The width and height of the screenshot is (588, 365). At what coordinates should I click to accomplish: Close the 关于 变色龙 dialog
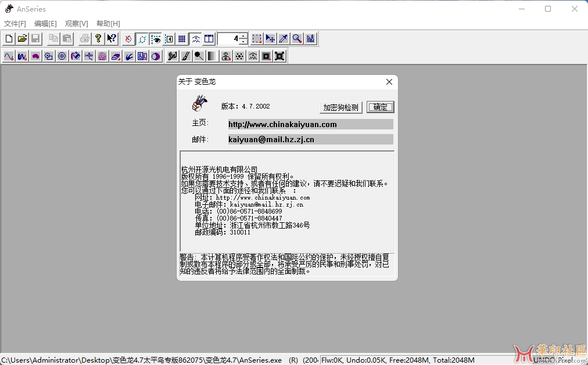(389, 82)
